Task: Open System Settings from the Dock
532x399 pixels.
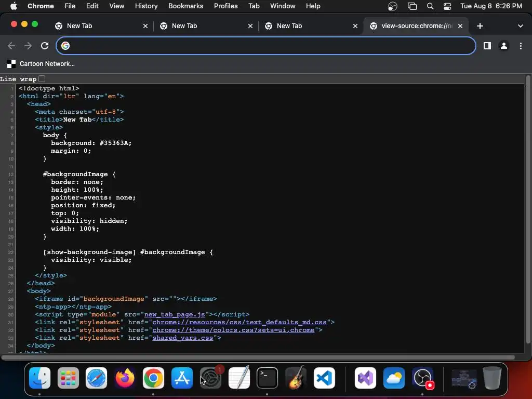Action: (210, 378)
